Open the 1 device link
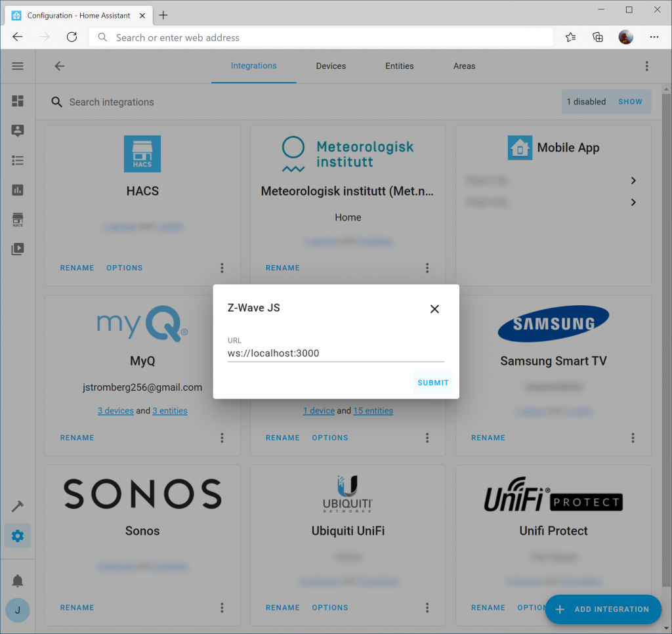The height and width of the screenshot is (634, 672). point(319,411)
